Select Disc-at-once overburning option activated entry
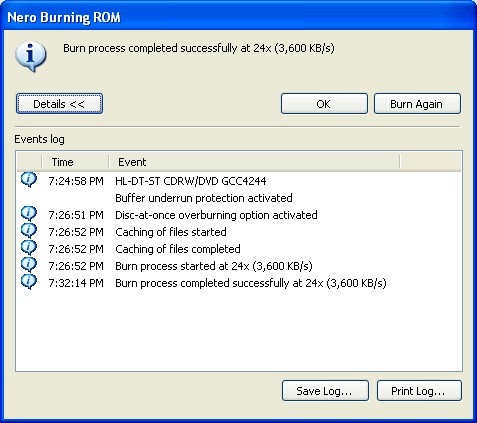Viewport: 477px width, 423px height. (216, 215)
